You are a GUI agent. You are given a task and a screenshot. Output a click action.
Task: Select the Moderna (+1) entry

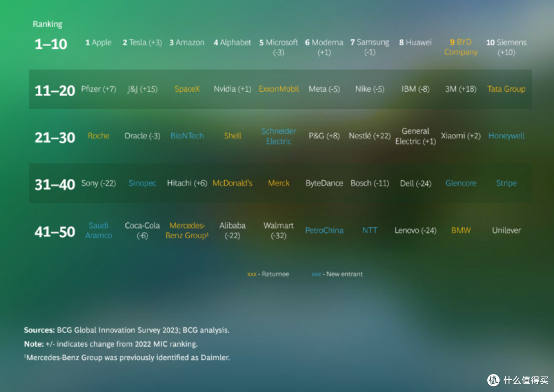[324, 47]
